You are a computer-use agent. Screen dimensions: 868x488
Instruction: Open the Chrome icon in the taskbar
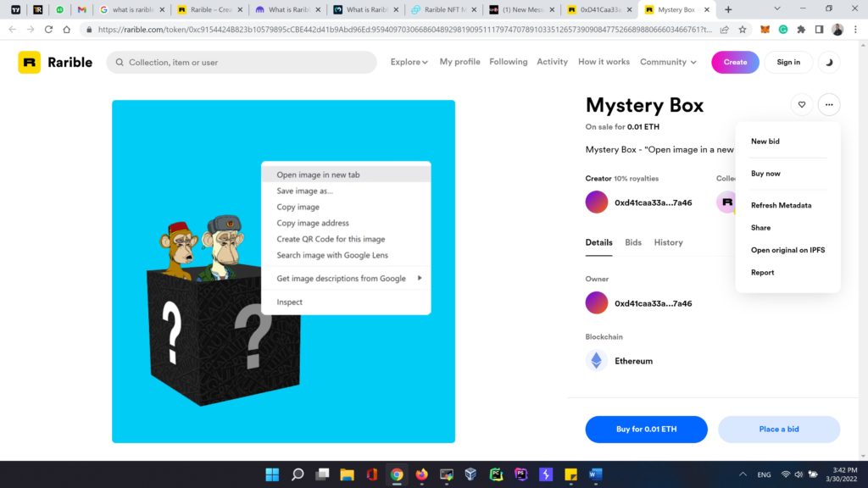(396, 474)
